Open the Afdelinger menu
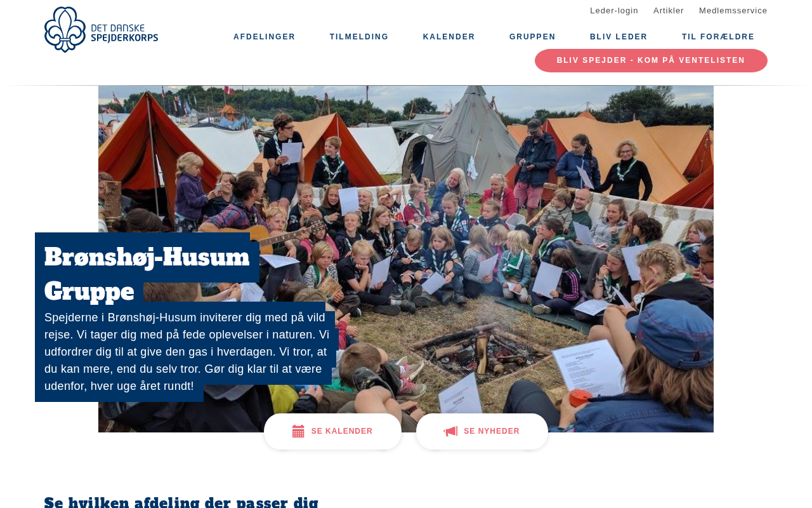 pos(265,37)
